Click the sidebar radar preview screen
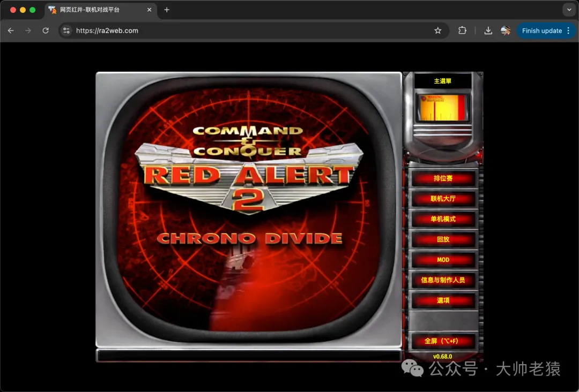 442,108
